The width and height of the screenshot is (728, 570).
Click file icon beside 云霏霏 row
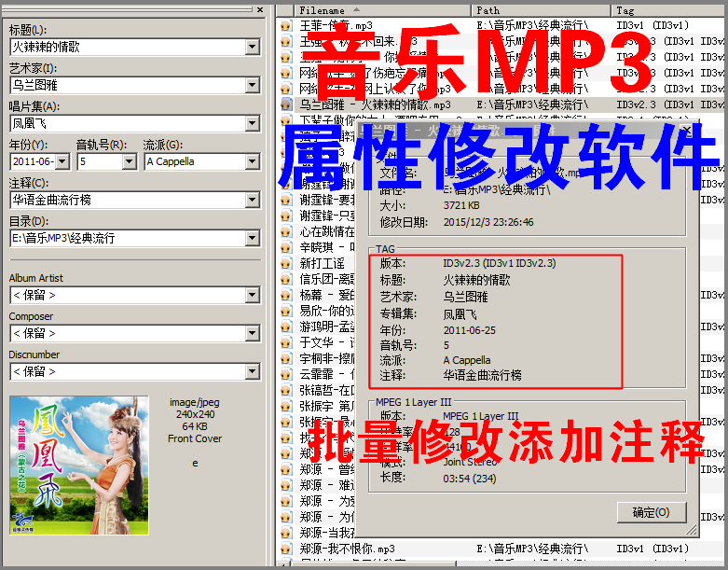click(x=286, y=374)
